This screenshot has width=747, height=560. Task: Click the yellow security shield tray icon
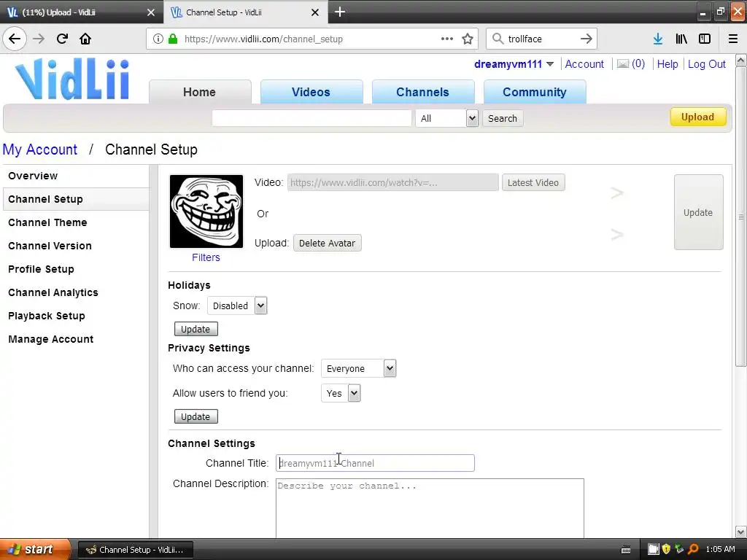[667, 549]
